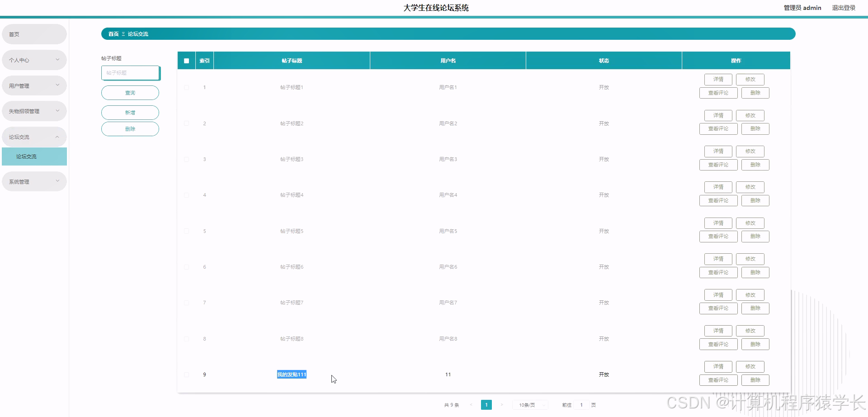Open the 10条/页 page size dropdown
Image resolution: width=868 pixels, height=417 pixels.
click(x=530, y=405)
